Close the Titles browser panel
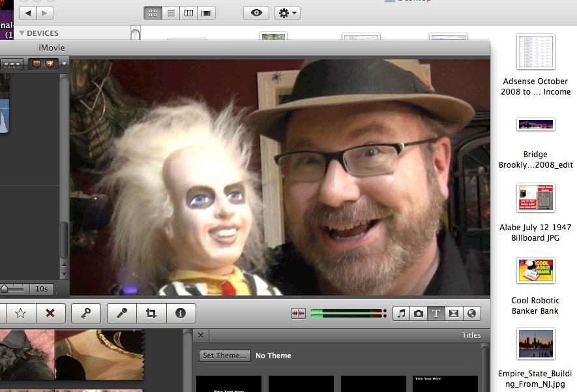The image size is (577, 392). (201, 335)
